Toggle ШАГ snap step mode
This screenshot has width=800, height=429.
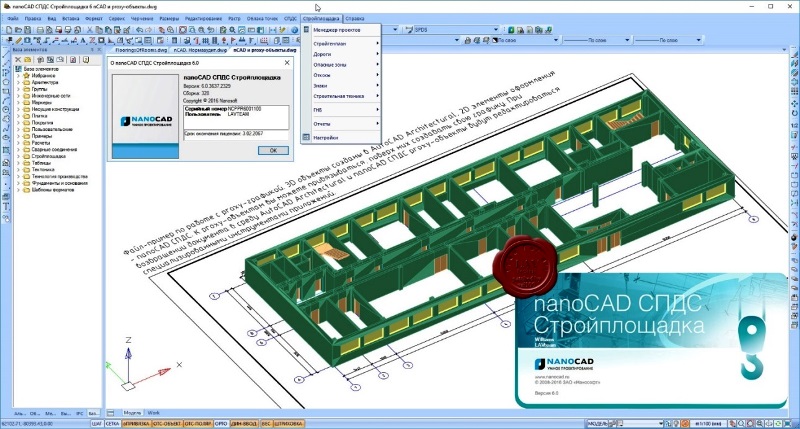coord(97,423)
